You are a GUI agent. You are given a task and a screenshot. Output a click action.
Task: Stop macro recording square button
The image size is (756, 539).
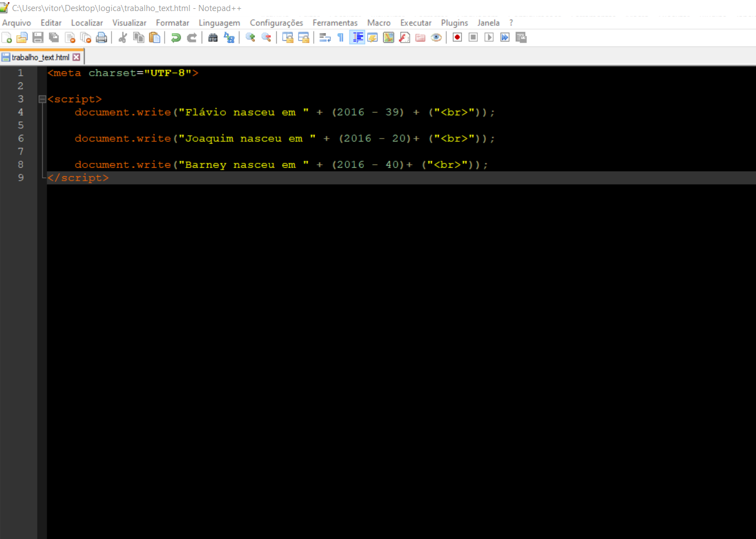(473, 38)
